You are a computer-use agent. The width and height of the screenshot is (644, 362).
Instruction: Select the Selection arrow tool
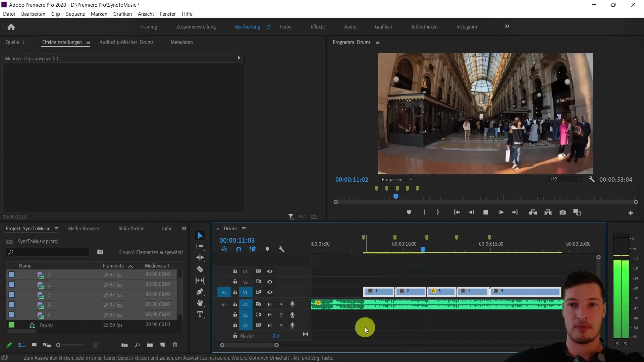click(x=200, y=236)
